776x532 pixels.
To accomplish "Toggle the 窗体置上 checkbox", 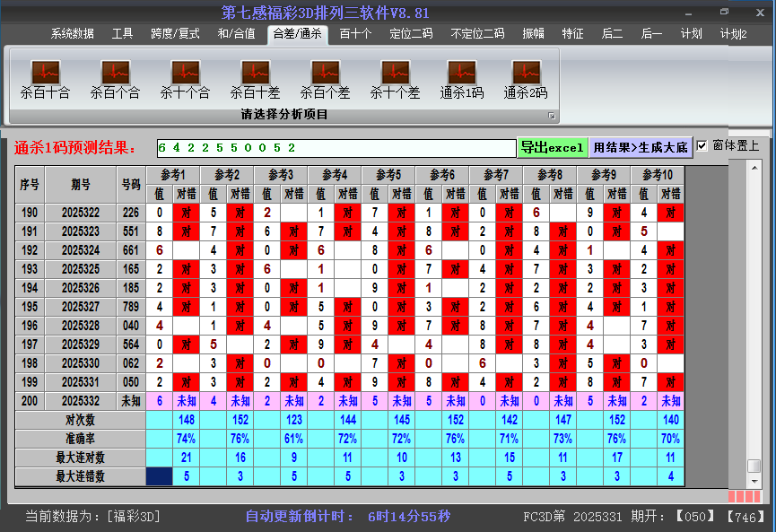I will (x=701, y=145).
